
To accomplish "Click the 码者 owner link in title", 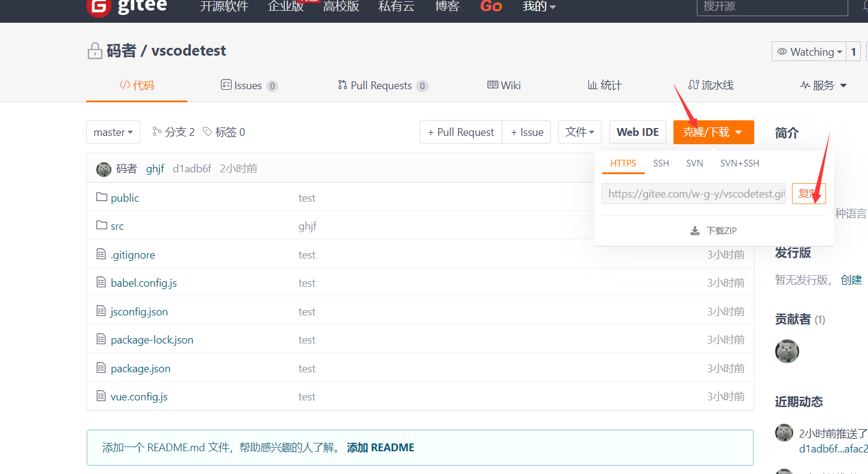I will click(122, 51).
